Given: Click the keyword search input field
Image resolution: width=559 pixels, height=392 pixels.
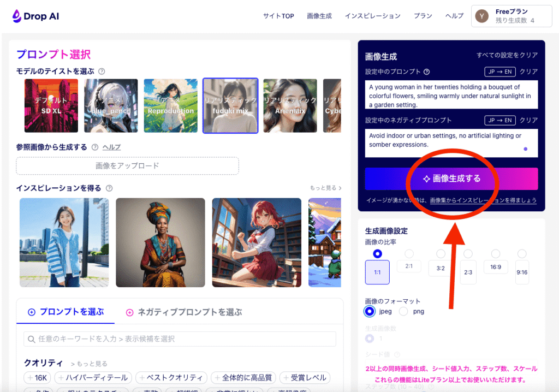Looking at the screenshot, I should point(180,339).
